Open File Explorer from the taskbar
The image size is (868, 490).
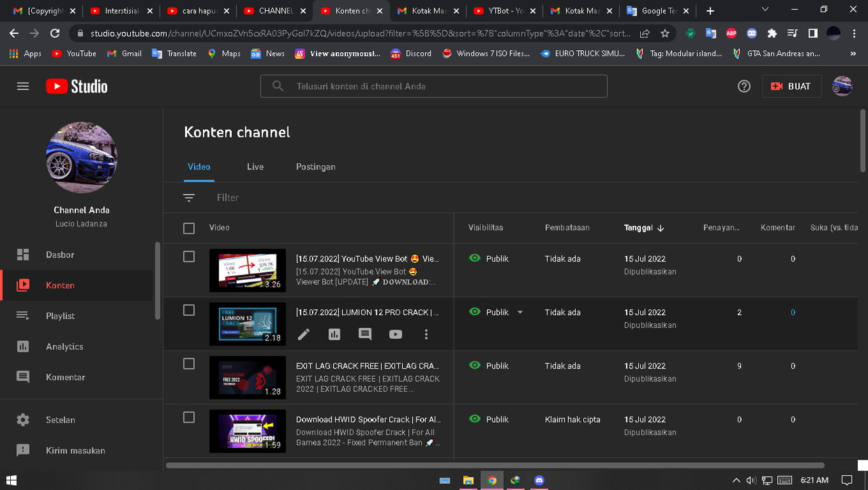pos(468,480)
